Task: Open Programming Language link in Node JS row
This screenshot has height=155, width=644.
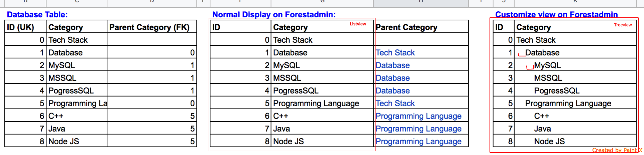Action: pos(418,142)
